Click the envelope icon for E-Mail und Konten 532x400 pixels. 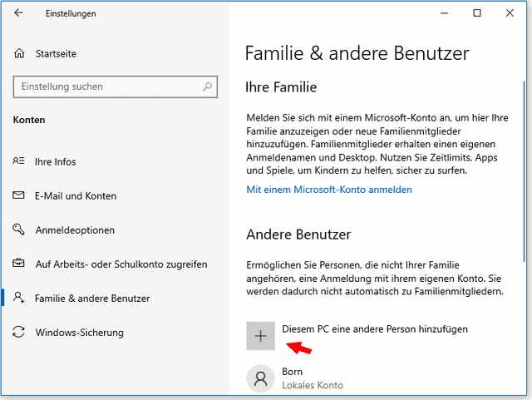coord(19,196)
